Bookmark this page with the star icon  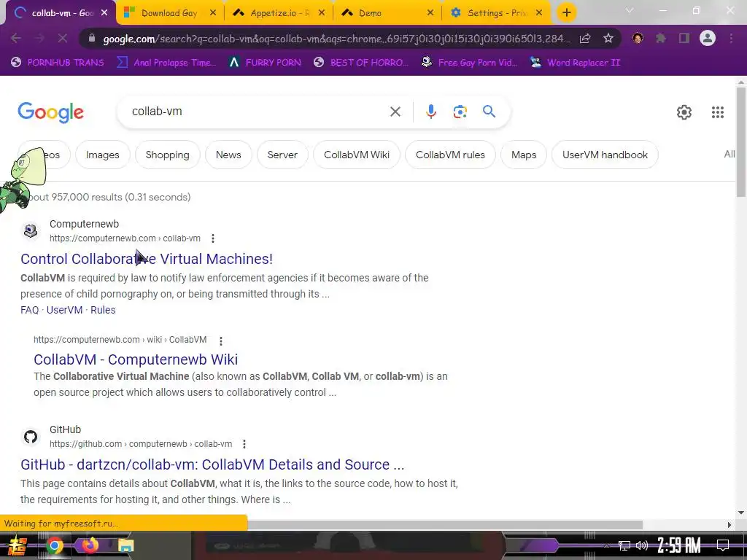point(608,39)
